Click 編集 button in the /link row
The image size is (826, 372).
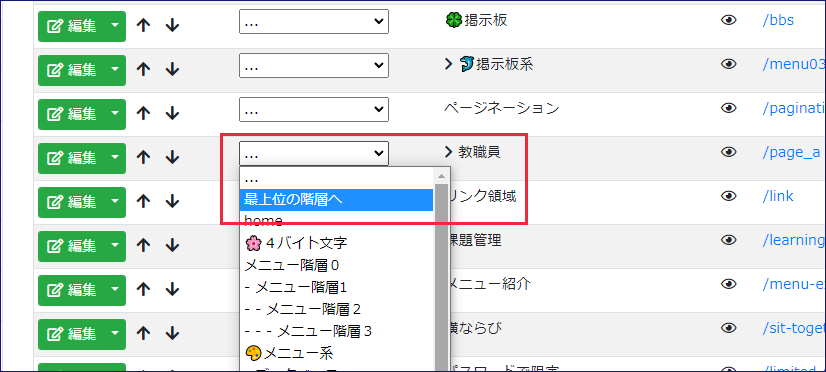click(71, 202)
